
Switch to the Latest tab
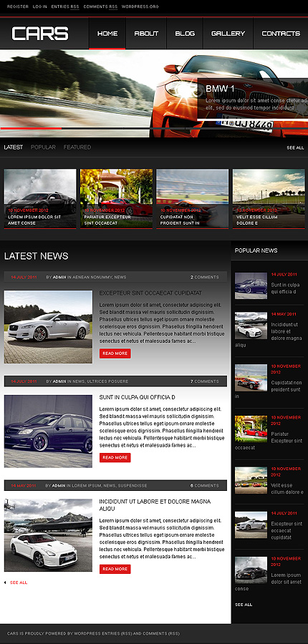point(14,147)
